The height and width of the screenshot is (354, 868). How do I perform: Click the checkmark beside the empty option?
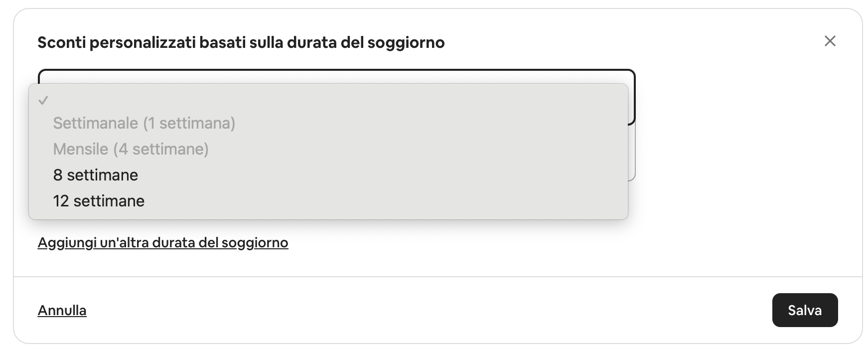43,100
